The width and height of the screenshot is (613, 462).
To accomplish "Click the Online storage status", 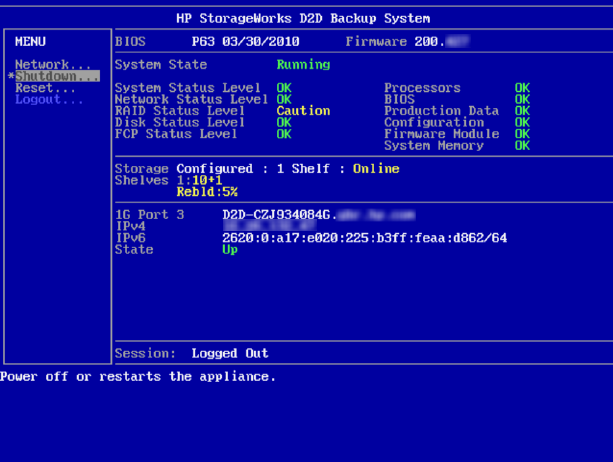I will [376, 168].
